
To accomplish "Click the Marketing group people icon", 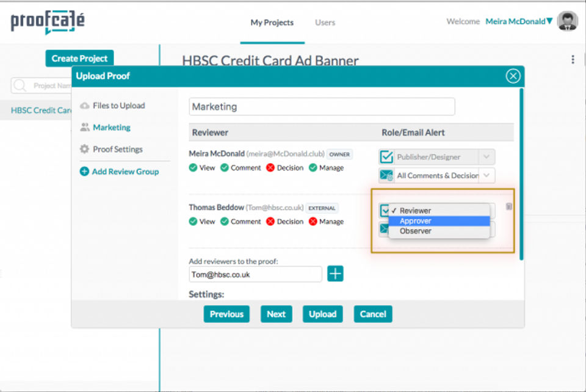I will tap(84, 128).
